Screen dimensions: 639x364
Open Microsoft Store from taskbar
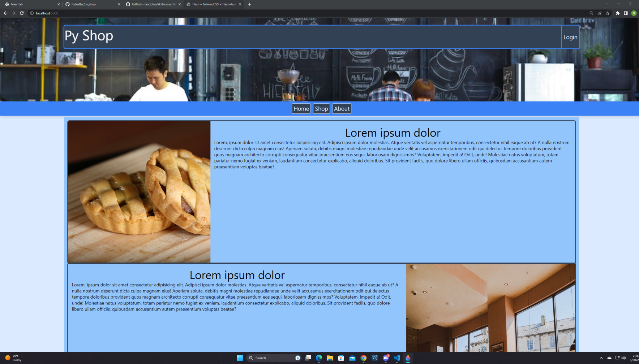tap(341, 358)
